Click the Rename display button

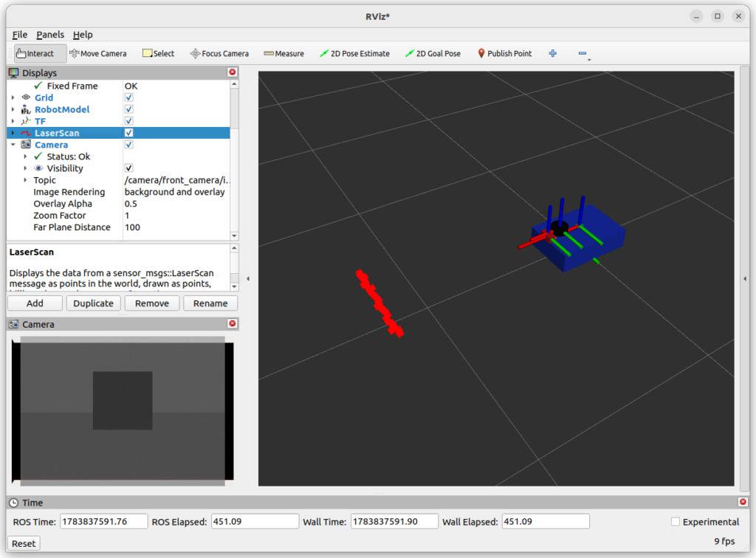click(210, 303)
